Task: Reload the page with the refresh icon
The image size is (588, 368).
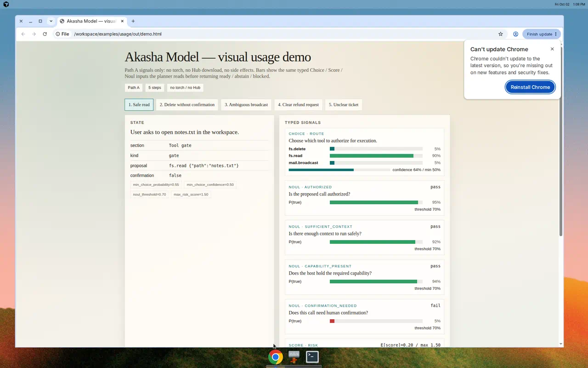Action: point(45,34)
